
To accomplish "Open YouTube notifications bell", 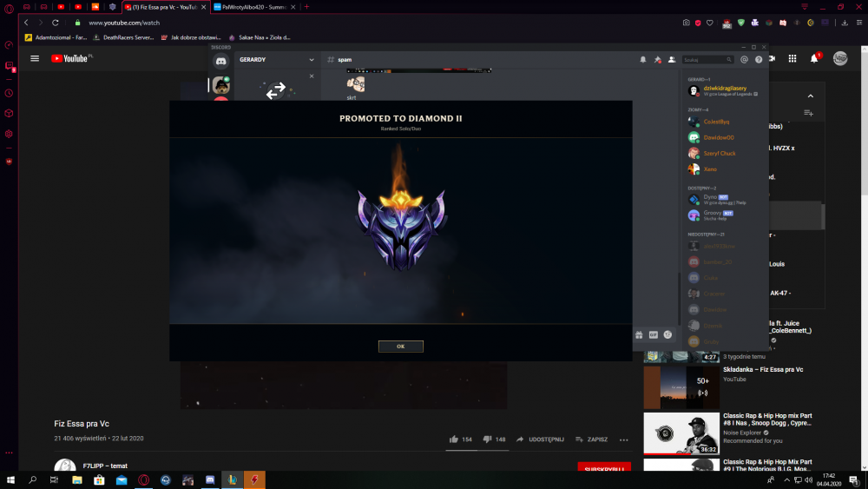I will pyautogui.click(x=814, y=58).
